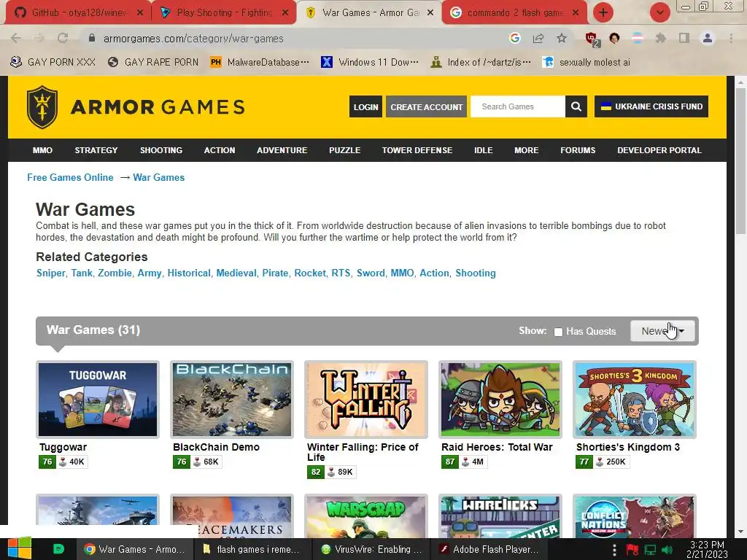747x560 pixels.
Task: Open the Chrome profile avatar
Action: 708,38
